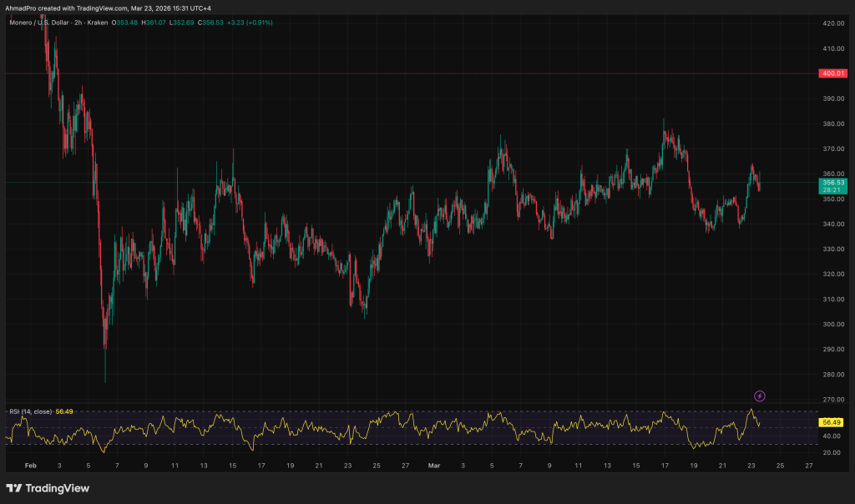Select the Mar label on the time axis

point(433,465)
